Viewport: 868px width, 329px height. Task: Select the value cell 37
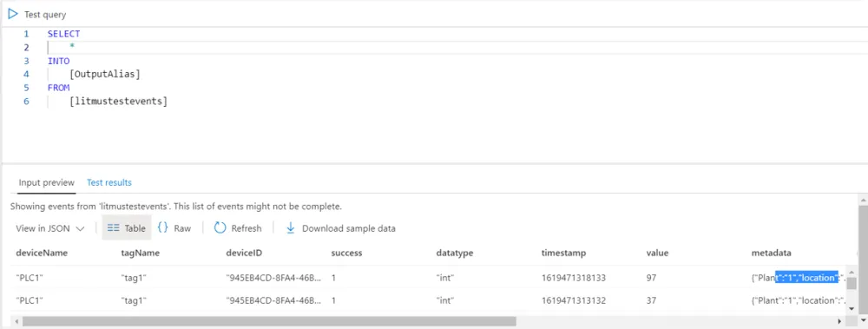(651, 300)
